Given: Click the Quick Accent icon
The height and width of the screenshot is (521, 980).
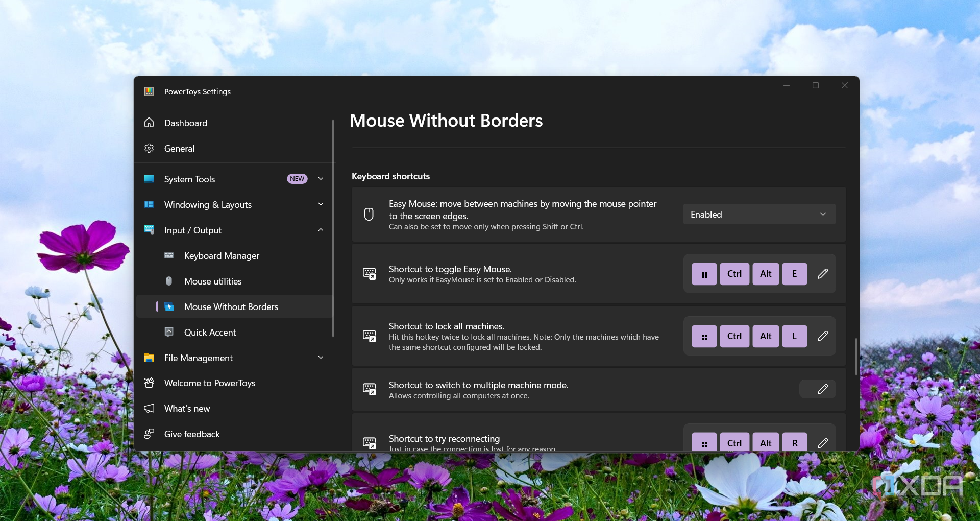Looking at the screenshot, I should [x=169, y=332].
